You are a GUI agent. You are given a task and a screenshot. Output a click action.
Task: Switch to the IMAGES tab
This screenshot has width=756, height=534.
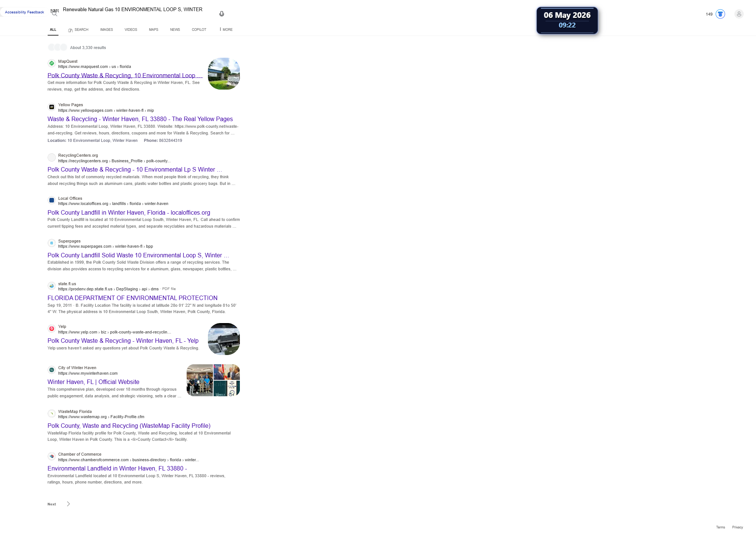point(107,30)
